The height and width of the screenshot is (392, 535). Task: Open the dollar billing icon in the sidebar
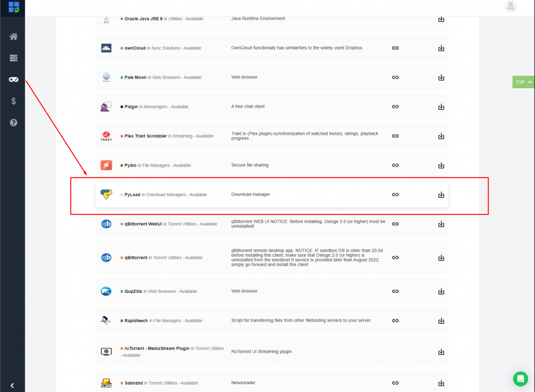tap(13, 101)
